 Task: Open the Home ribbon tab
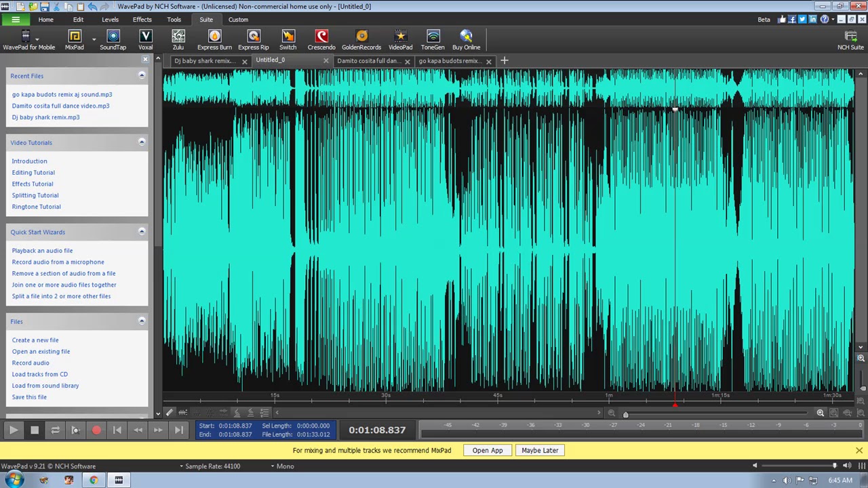coord(45,20)
